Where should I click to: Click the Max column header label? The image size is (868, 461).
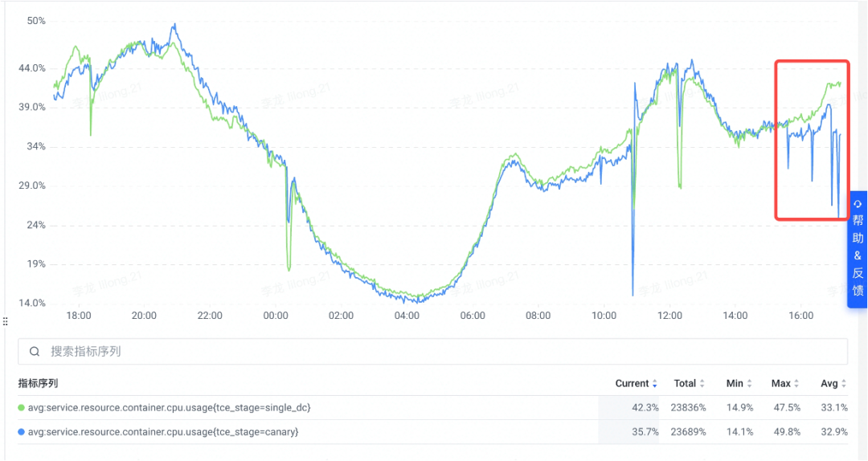point(780,384)
